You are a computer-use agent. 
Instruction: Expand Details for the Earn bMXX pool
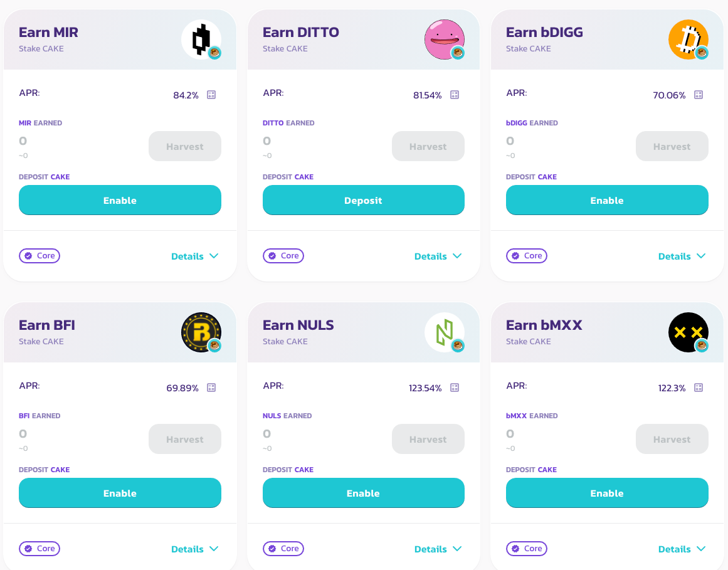coord(682,549)
